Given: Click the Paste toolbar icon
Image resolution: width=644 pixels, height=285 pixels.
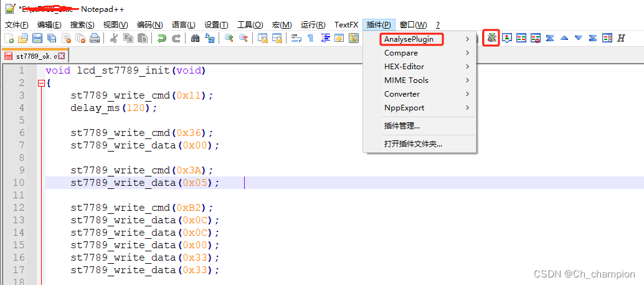Looking at the screenshot, I should (143, 39).
